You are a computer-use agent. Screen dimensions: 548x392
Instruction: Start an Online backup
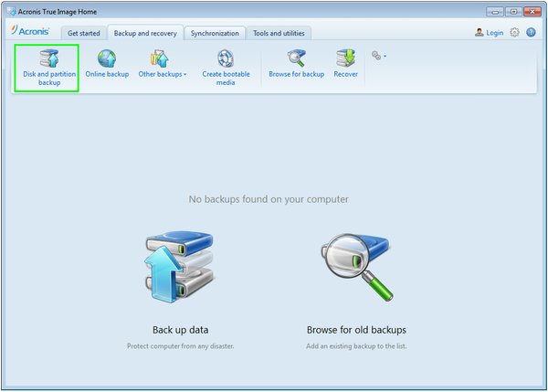point(107,64)
